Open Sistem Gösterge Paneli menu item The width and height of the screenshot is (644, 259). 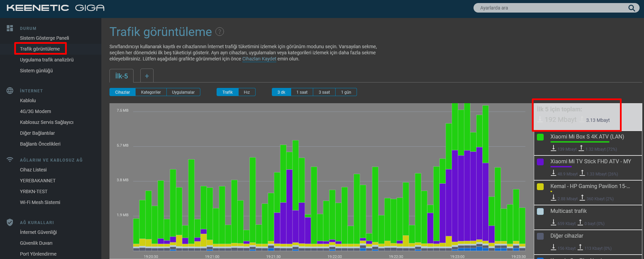[x=44, y=38]
